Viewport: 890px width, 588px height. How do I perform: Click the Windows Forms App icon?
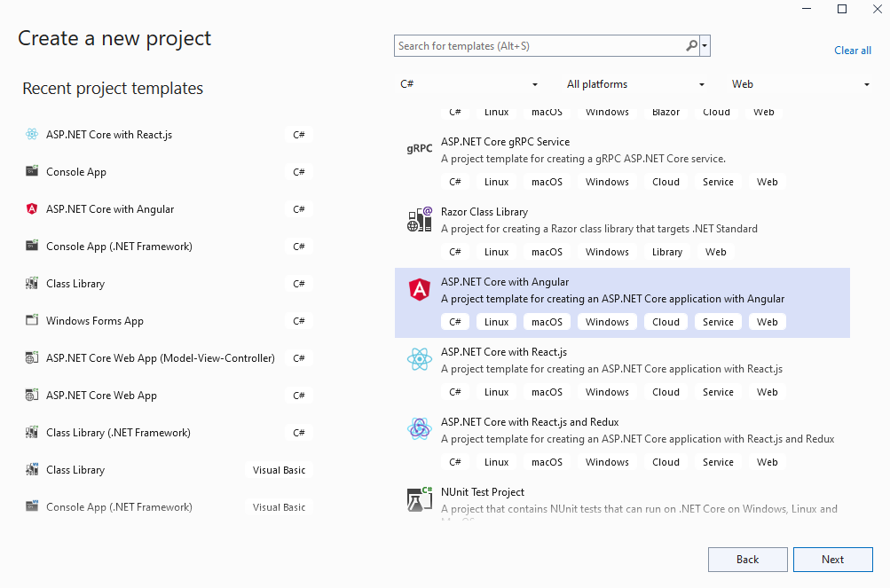pyautogui.click(x=32, y=321)
